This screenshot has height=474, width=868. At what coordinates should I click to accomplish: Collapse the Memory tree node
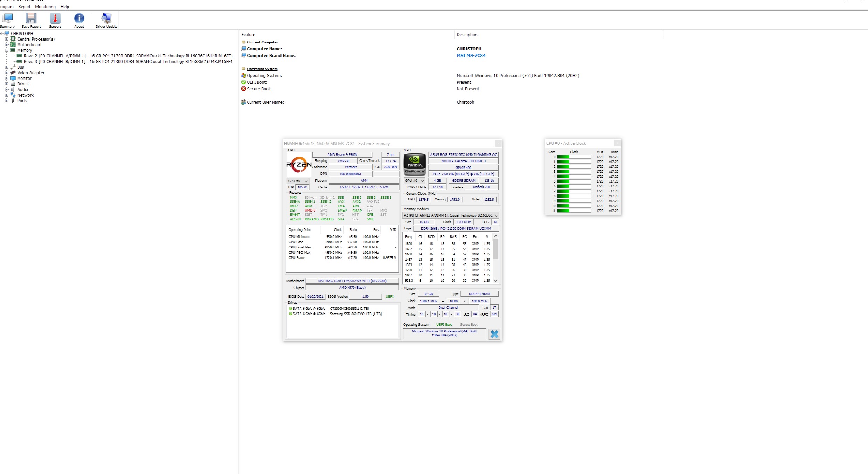pos(7,50)
